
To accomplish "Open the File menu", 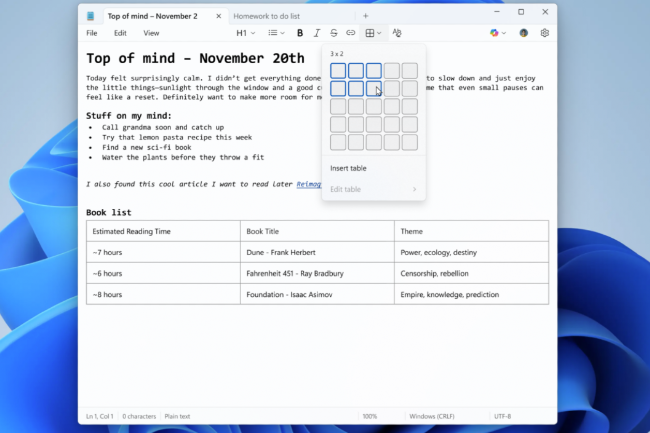I will 92,33.
